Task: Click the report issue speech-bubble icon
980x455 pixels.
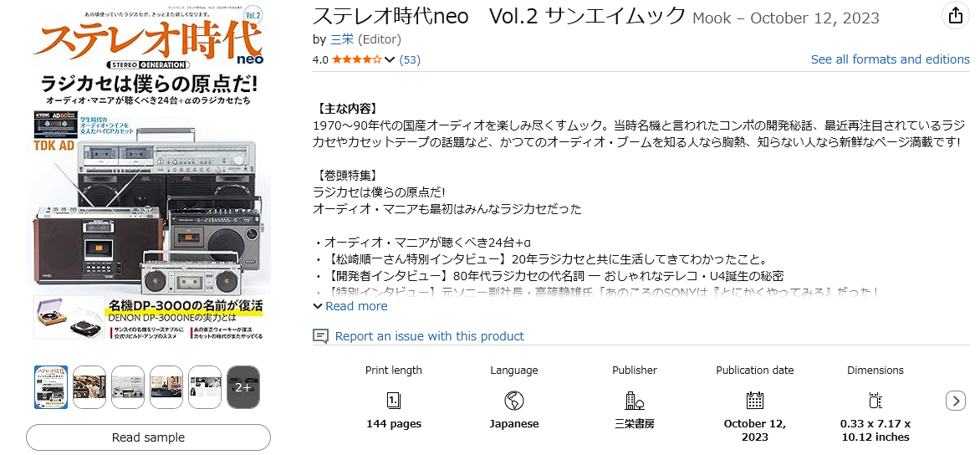Action: click(320, 336)
